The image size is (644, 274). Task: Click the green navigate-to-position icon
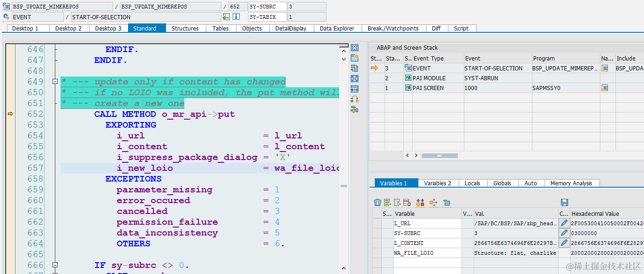click(226, 17)
